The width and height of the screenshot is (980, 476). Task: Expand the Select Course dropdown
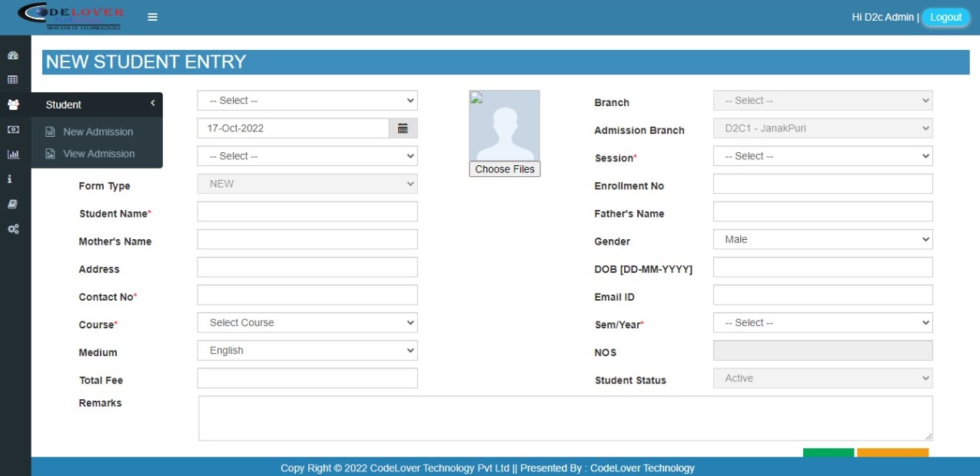click(307, 322)
